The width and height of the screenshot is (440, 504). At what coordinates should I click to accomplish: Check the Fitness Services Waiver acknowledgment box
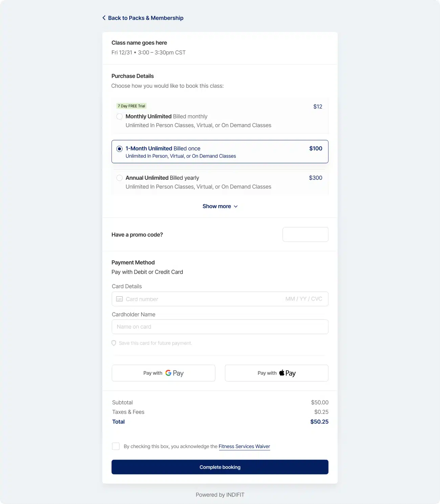pyautogui.click(x=116, y=446)
